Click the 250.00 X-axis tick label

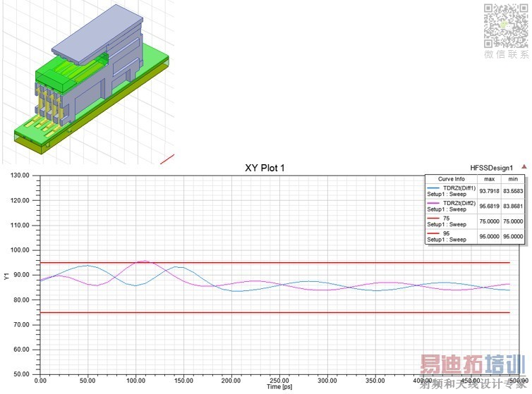tap(279, 381)
